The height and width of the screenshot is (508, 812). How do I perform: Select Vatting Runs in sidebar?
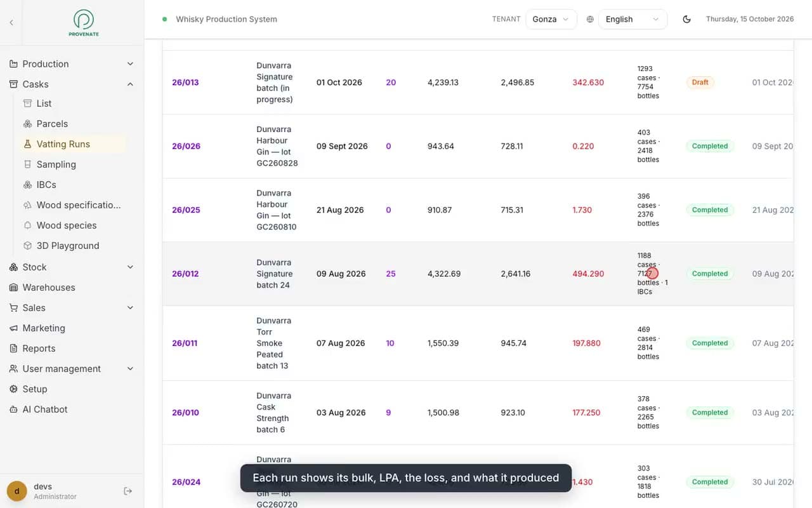pos(72,144)
